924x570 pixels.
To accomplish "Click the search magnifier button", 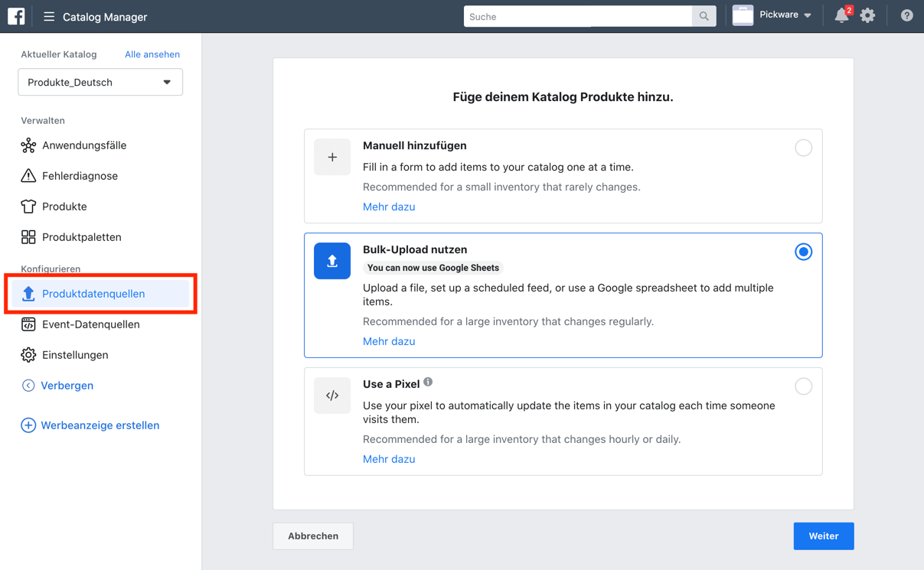I will 704,16.
